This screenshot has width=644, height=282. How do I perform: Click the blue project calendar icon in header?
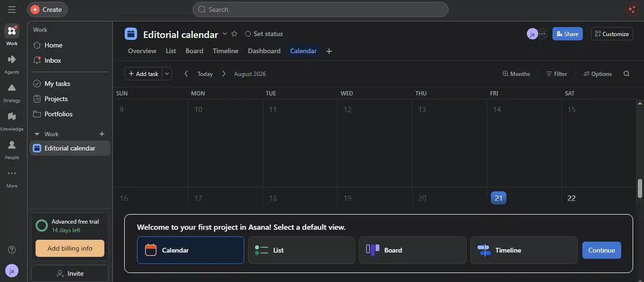pos(131,34)
